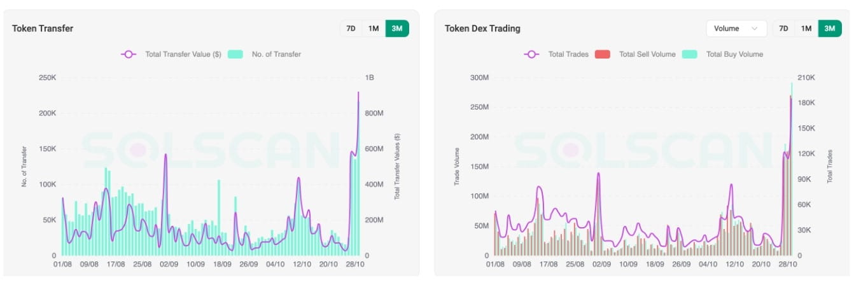
Task: Hide the Total Transfer Value ($) series label
Action: (183, 55)
